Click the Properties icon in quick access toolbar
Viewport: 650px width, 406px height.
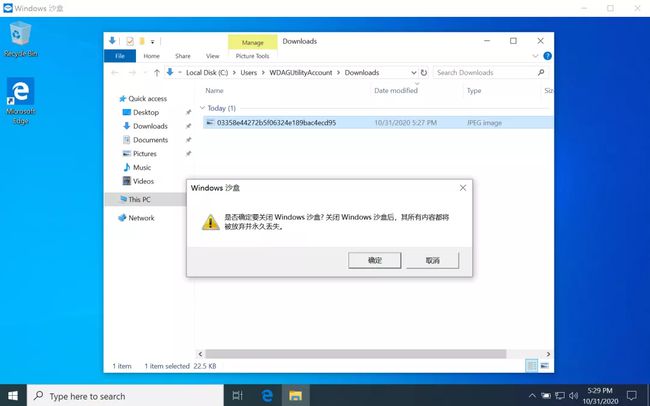tap(130, 41)
